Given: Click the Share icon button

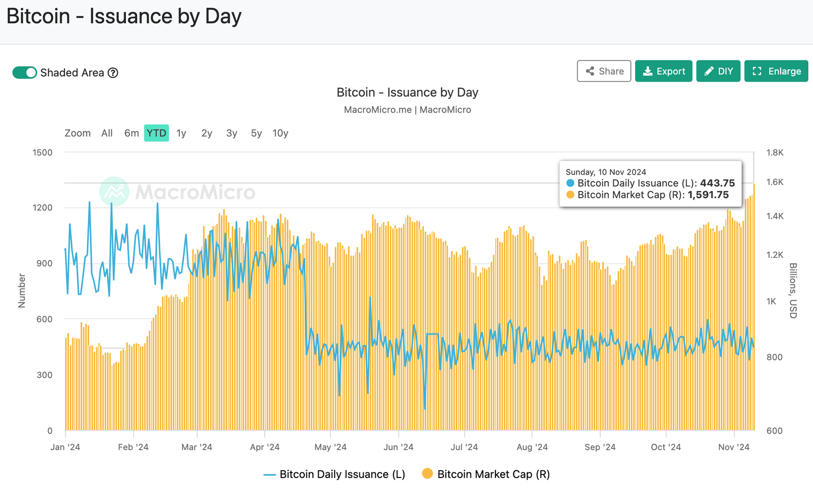Looking at the screenshot, I should pyautogui.click(x=590, y=71).
